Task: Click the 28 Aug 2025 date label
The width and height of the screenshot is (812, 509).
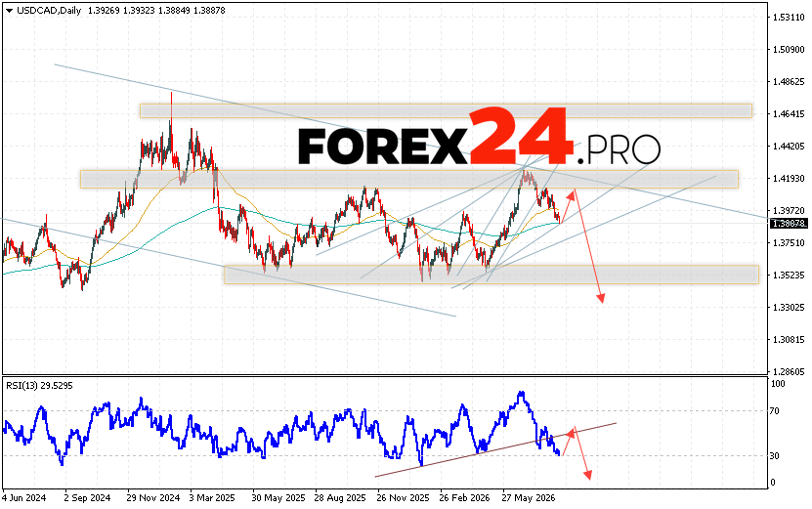Action: [340, 498]
